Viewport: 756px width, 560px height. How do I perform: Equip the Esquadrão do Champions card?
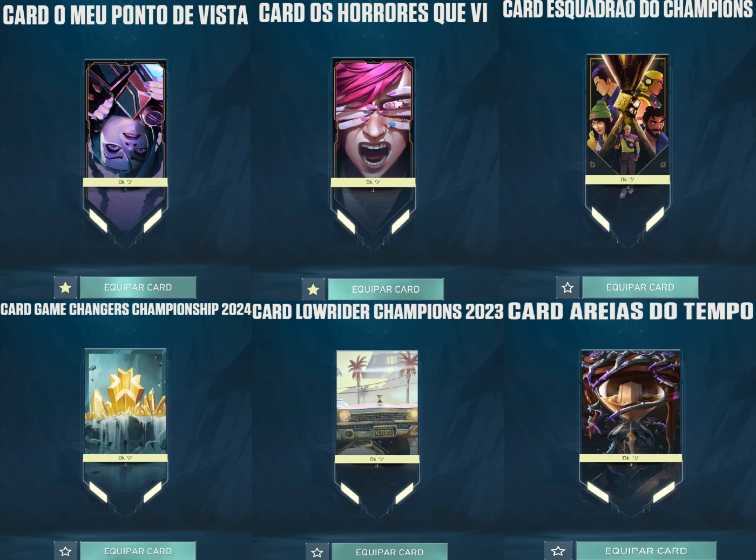pyautogui.click(x=640, y=287)
